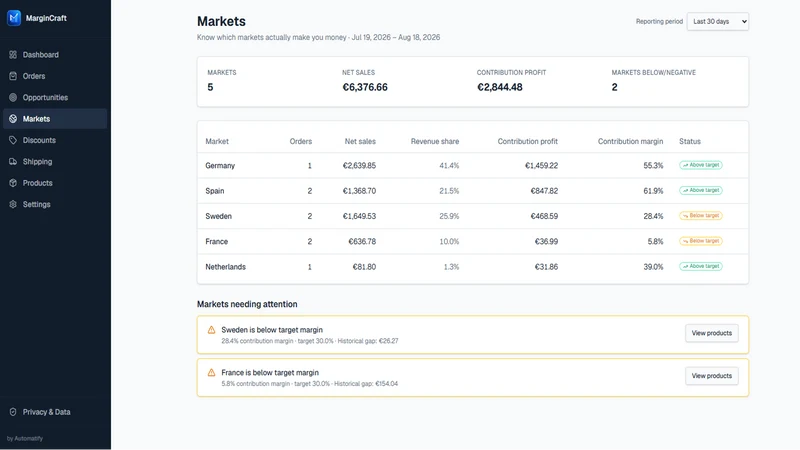The height and width of the screenshot is (450, 800).
Task: Click Spain's Above target status badge
Action: coord(701,190)
